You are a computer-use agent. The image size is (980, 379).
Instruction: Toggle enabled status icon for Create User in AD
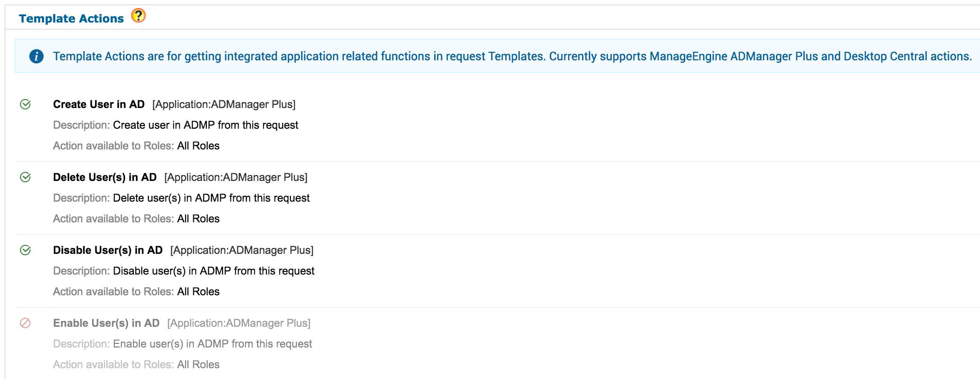tap(26, 104)
